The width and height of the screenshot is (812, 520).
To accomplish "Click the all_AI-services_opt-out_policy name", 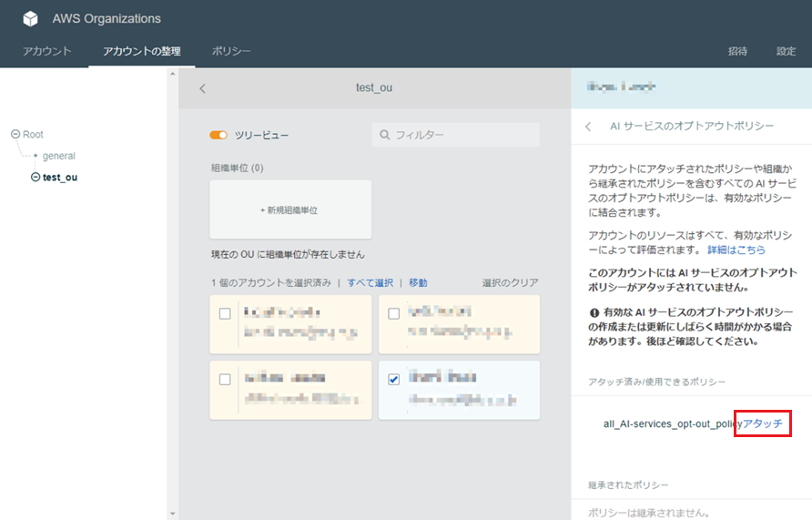I will click(x=672, y=424).
